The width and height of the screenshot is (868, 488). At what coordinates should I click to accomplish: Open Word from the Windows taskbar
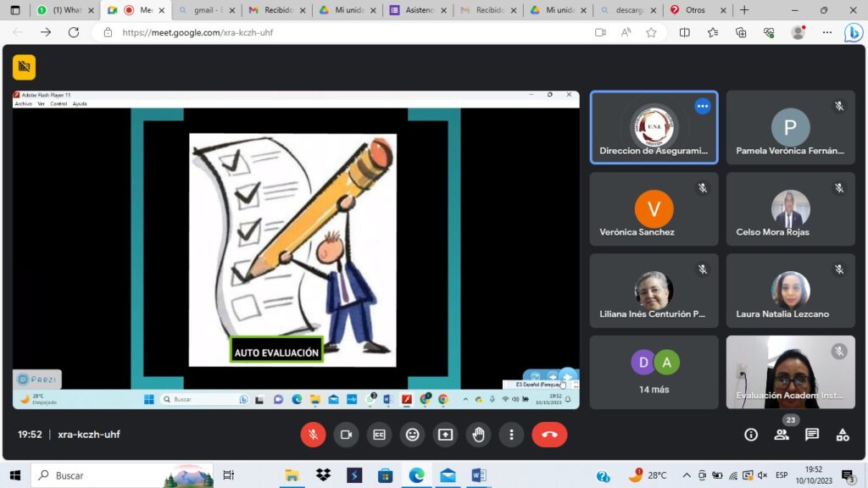click(x=478, y=475)
